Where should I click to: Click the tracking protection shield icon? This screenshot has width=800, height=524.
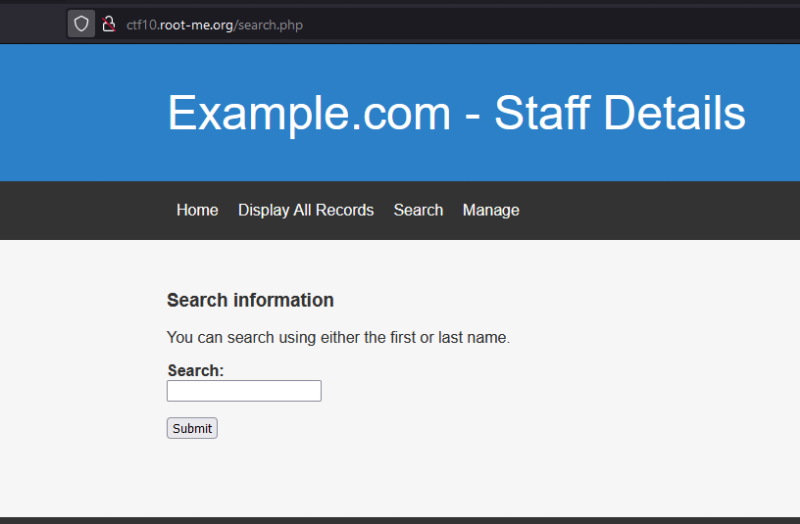point(81,24)
